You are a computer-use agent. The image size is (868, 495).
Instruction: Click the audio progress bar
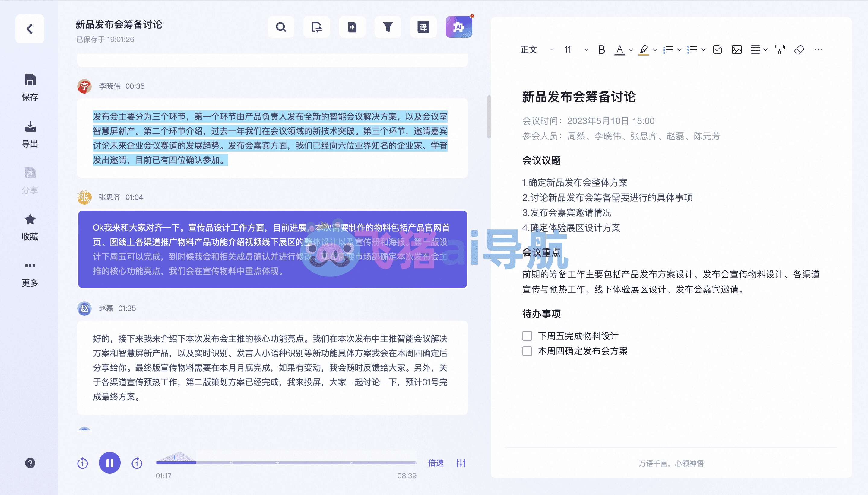[286, 462]
